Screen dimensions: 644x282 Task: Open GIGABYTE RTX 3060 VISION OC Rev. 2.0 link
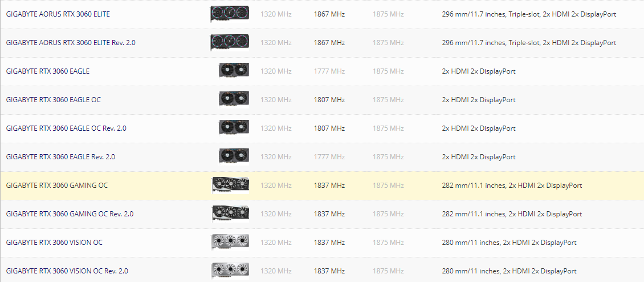[x=67, y=271]
